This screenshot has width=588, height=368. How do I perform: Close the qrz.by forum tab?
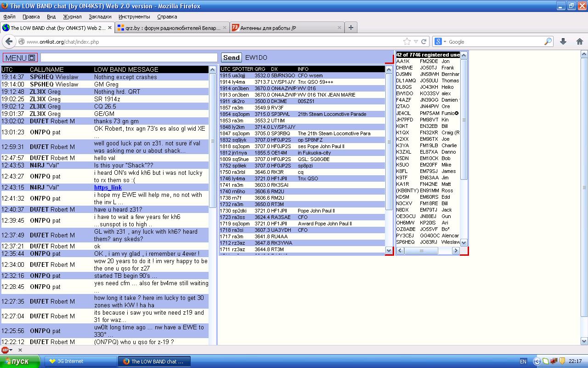click(225, 28)
